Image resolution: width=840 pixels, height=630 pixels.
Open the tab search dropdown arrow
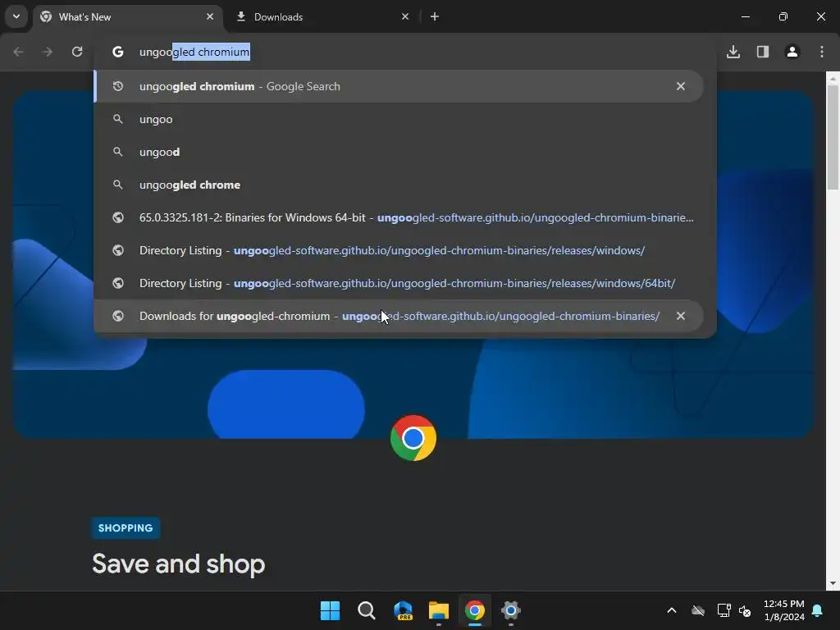click(x=16, y=16)
